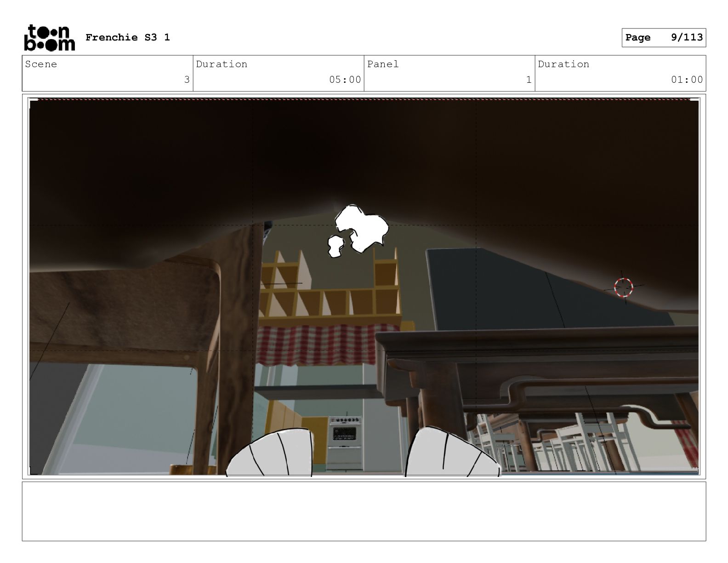Image resolution: width=728 pixels, height=563 pixels.
Task: Click the Toon Boom logo
Action: tap(49, 37)
